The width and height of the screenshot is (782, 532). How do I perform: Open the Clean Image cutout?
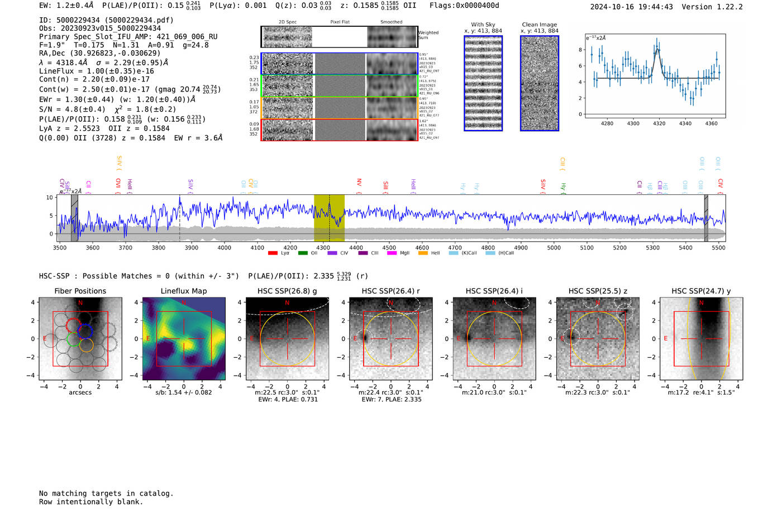click(x=540, y=83)
